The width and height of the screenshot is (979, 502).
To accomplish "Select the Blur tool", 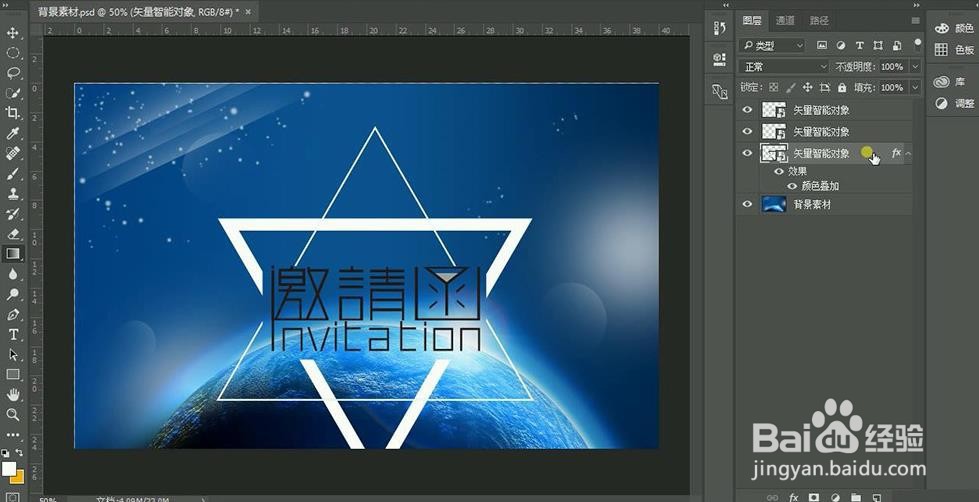I will [x=12, y=273].
